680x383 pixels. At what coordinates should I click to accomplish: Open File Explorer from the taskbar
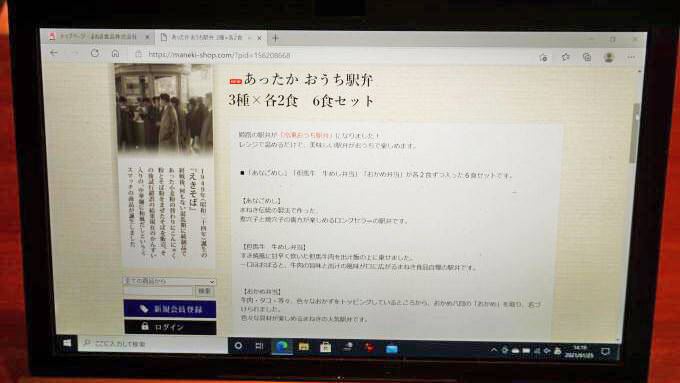tap(304, 347)
